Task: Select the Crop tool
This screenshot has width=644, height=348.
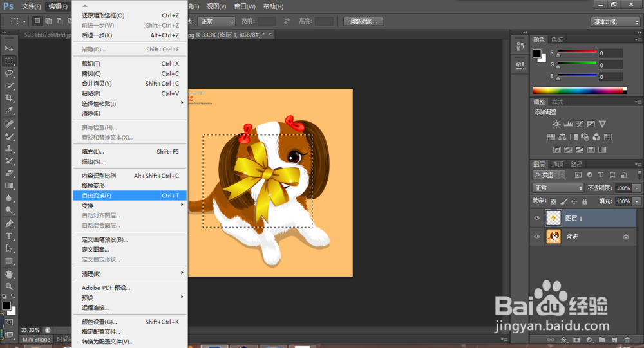Action: (x=9, y=98)
